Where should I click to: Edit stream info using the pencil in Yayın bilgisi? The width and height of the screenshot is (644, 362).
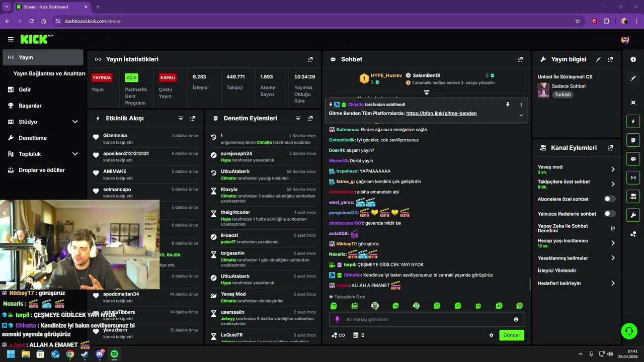598,59
